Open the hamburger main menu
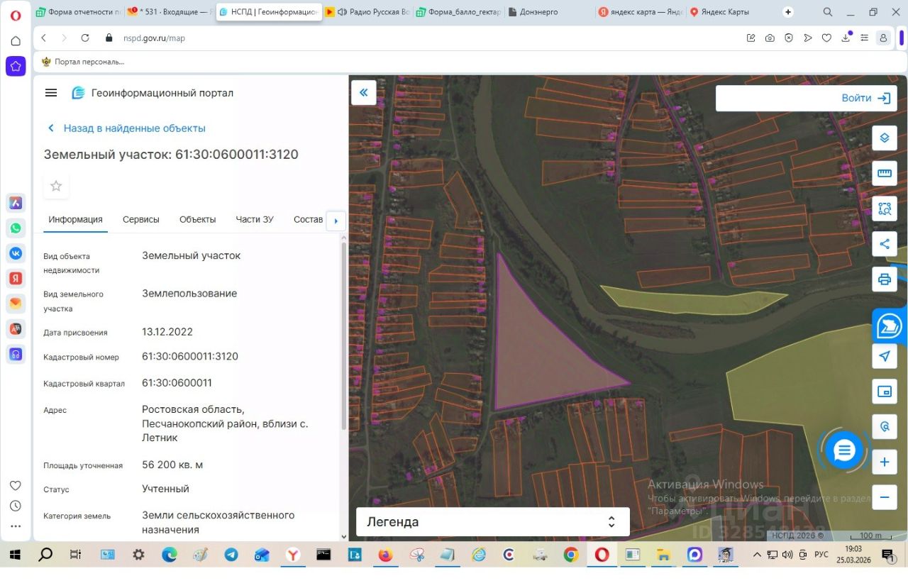 [x=51, y=93]
